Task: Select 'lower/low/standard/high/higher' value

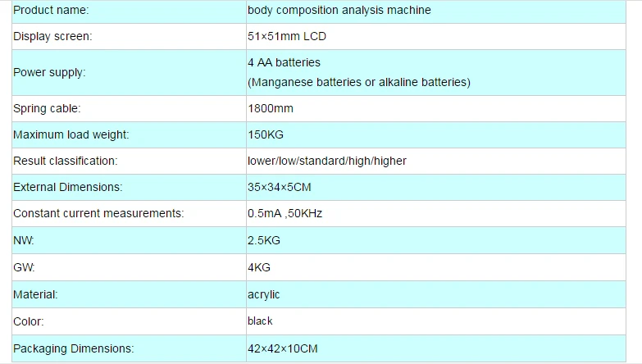Action: (x=326, y=161)
